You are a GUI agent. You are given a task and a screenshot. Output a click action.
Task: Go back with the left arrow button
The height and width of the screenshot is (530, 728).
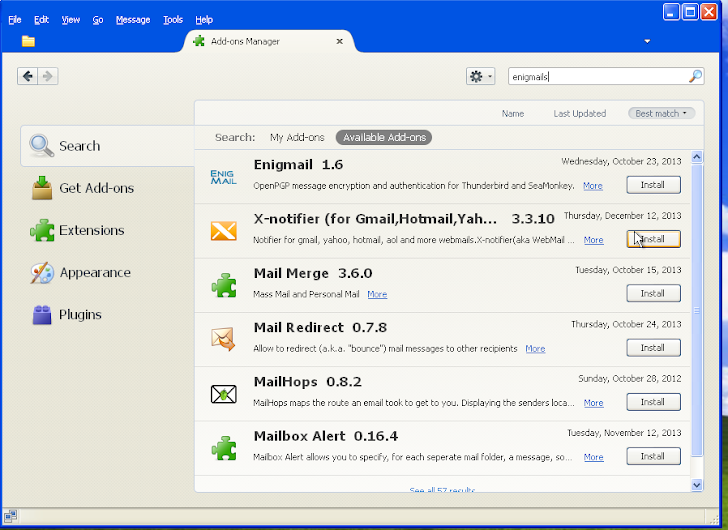coord(28,76)
